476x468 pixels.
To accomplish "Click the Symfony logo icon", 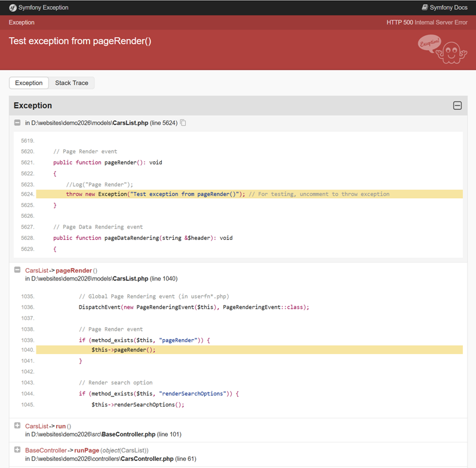I will [x=13, y=8].
